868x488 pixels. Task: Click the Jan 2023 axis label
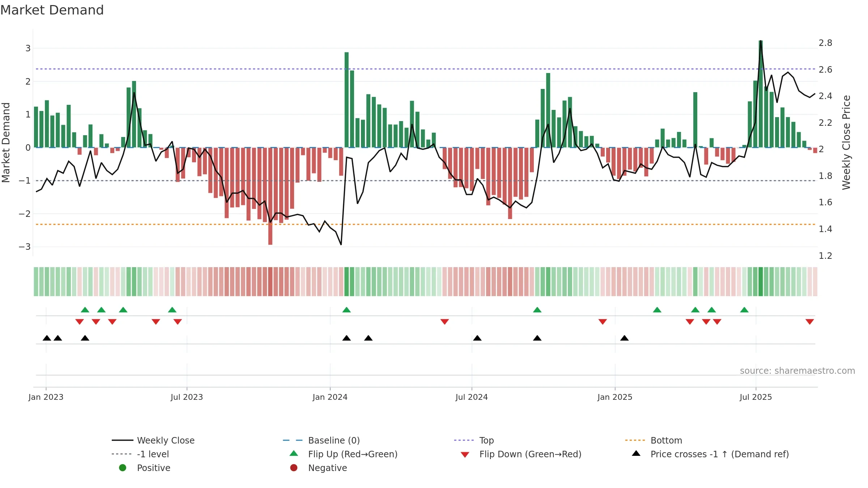coord(46,397)
